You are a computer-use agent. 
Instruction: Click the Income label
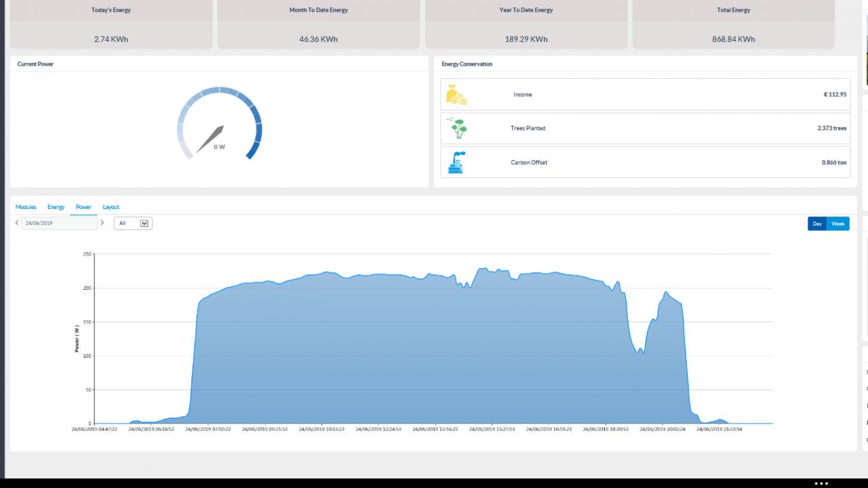(x=523, y=94)
